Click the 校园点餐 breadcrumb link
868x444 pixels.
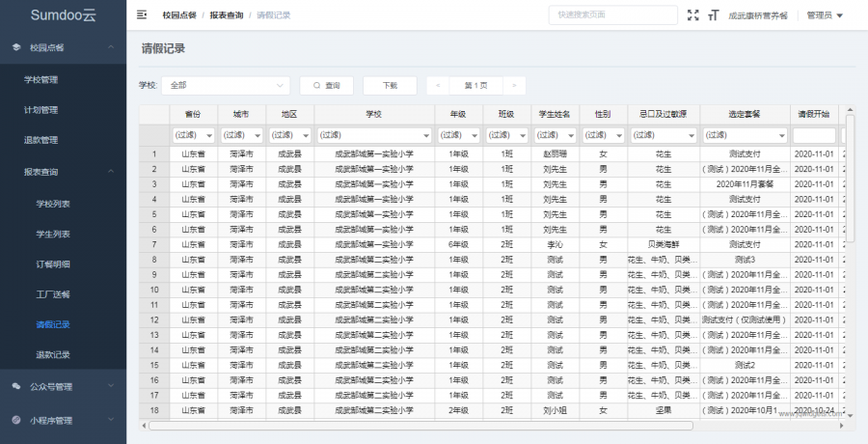tap(178, 15)
